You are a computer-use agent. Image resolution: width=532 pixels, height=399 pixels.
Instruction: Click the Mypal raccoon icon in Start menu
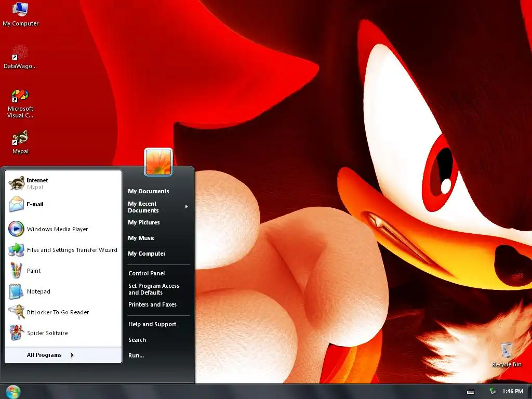tap(16, 183)
